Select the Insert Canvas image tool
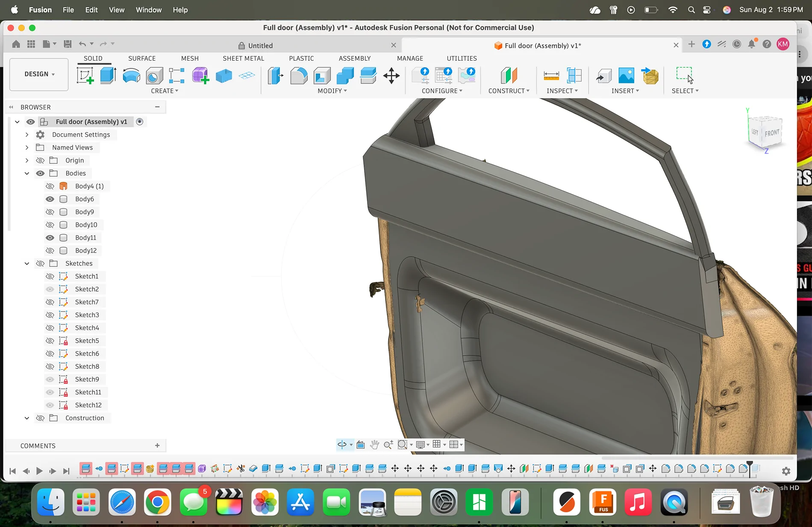The image size is (812, 527). click(x=626, y=76)
